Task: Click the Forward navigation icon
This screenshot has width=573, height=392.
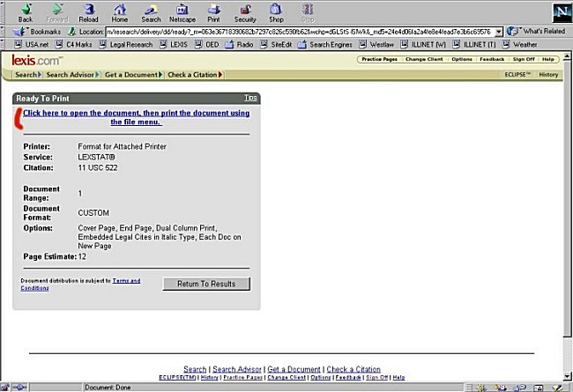Action: click(x=57, y=12)
